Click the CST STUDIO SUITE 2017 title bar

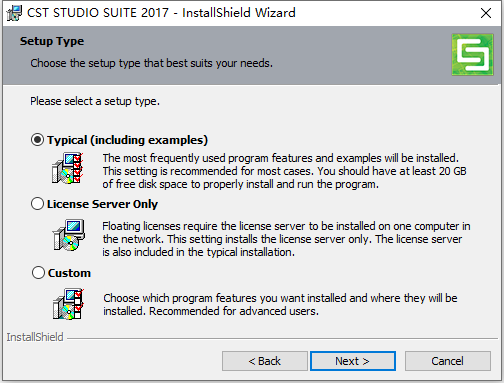(x=161, y=13)
